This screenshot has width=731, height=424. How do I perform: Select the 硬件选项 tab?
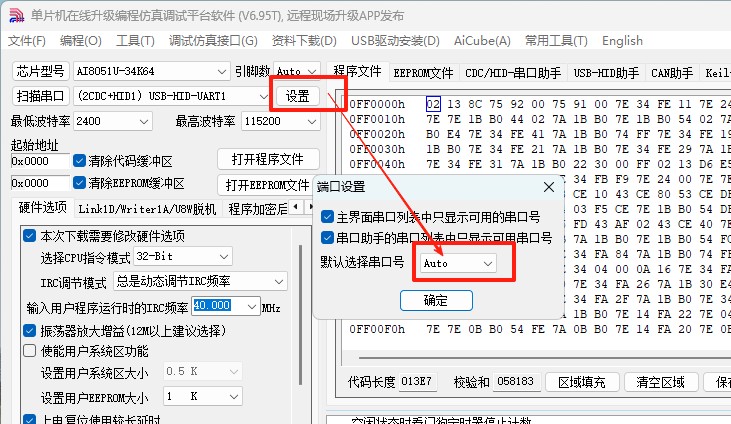tap(42, 208)
